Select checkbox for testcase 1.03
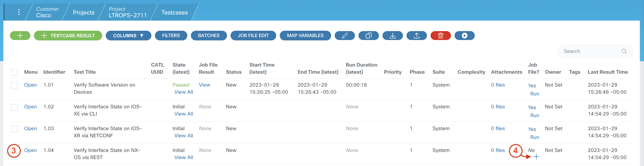644x166 pixels. (x=14, y=129)
